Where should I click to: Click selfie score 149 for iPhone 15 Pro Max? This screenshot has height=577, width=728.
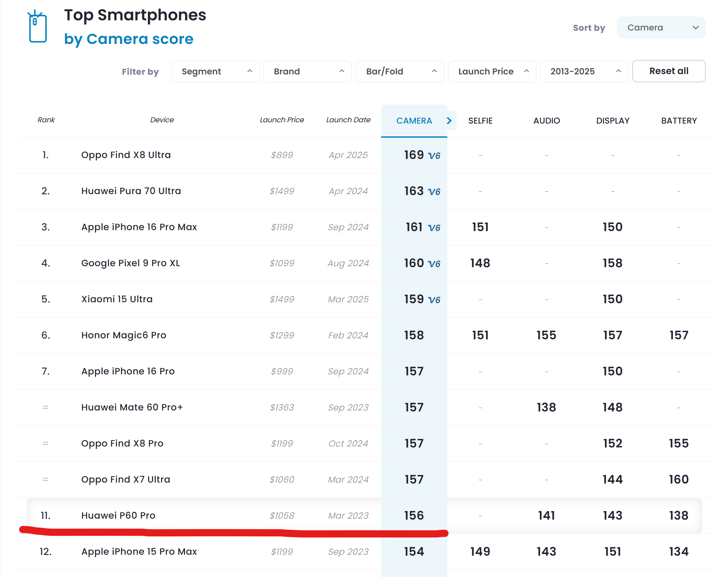pos(480,552)
